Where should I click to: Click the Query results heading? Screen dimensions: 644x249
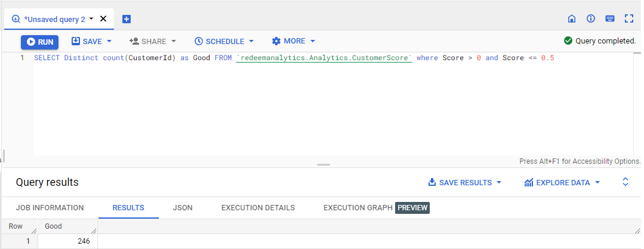[x=47, y=182]
